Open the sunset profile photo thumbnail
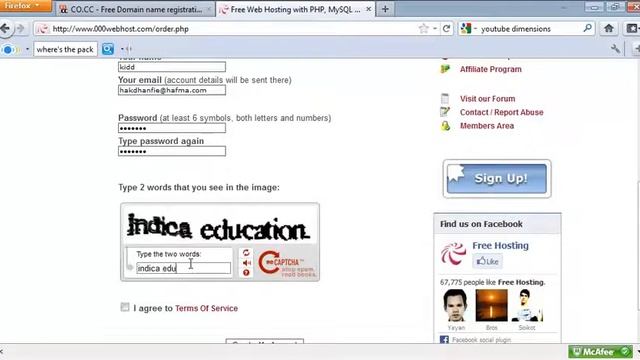Viewport: 640px width, 360px height. (491, 305)
